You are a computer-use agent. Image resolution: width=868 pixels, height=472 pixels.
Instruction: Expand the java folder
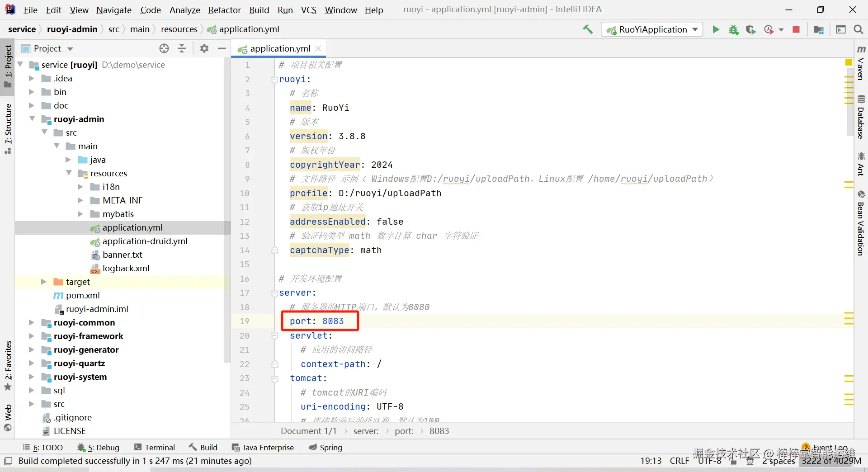(x=68, y=160)
